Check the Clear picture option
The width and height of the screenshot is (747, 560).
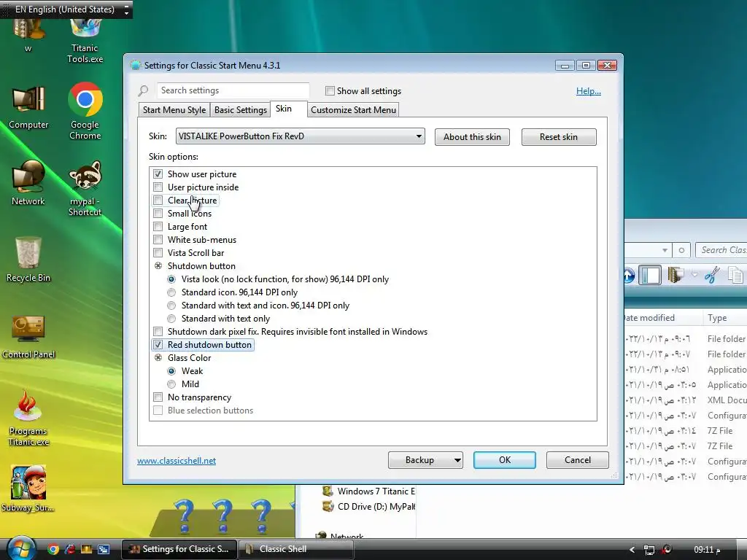158,201
